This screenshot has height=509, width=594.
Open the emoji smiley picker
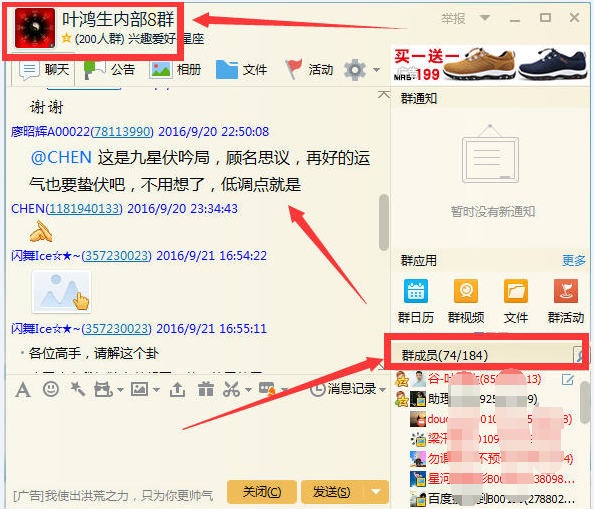click(51, 389)
